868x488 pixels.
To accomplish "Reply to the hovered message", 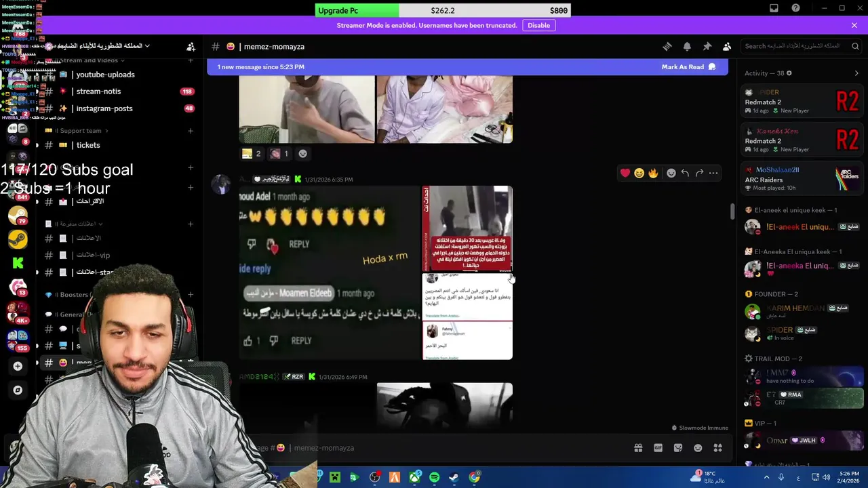I will 685,173.
